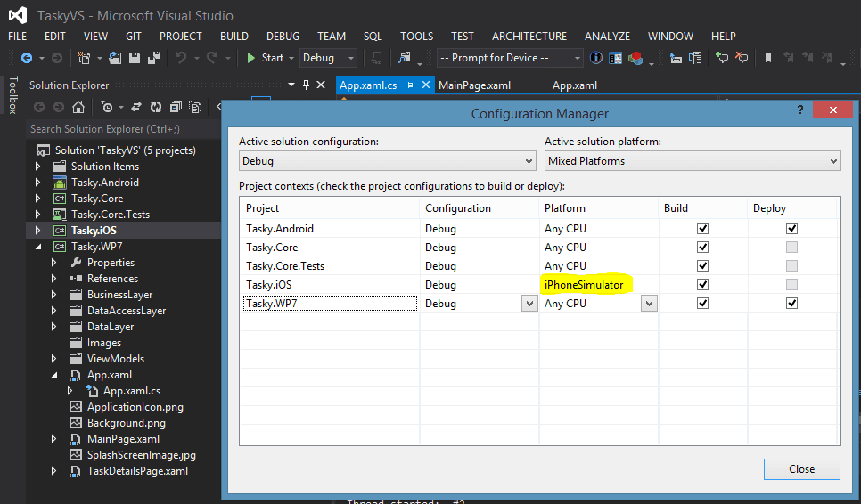The image size is (861, 504).
Task: Click the New Project toolbar icon
Action: click(84, 58)
